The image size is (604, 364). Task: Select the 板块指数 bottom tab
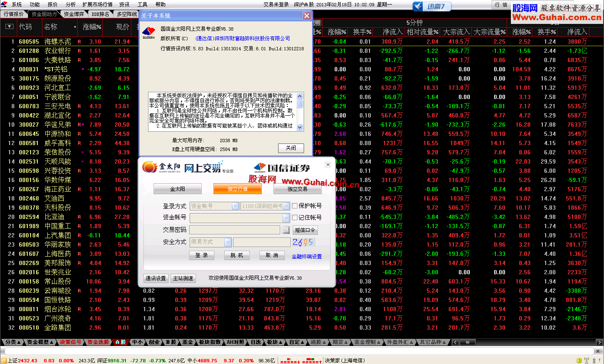[210, 342]
